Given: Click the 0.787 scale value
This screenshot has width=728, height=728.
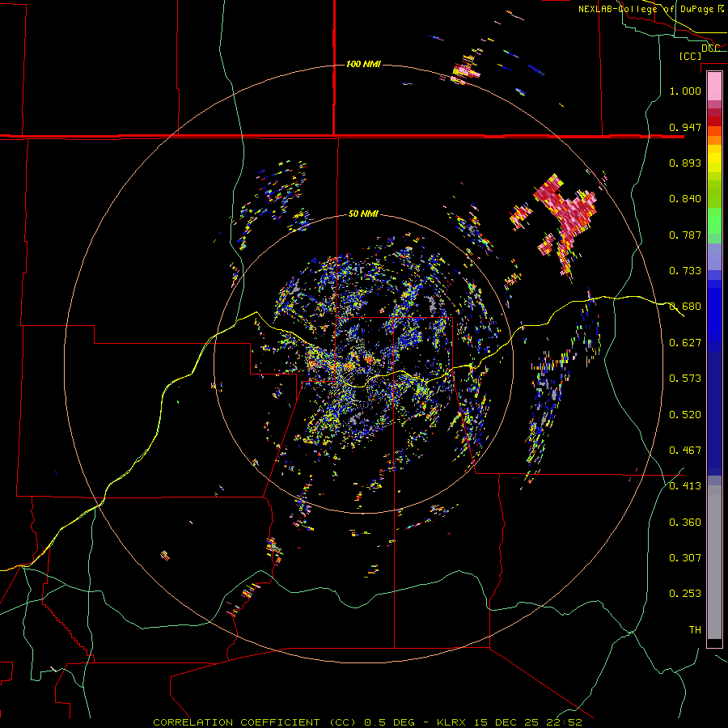Looking at the screenshot, I should pos(685,235).
